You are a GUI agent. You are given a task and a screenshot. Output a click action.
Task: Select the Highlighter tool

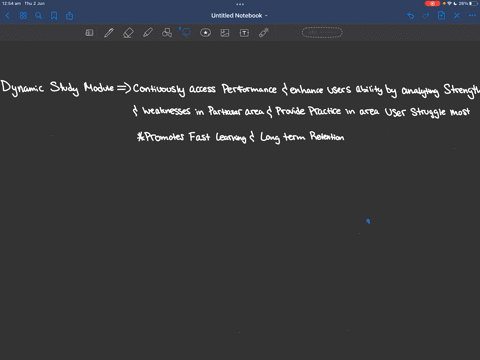[148, 33]
